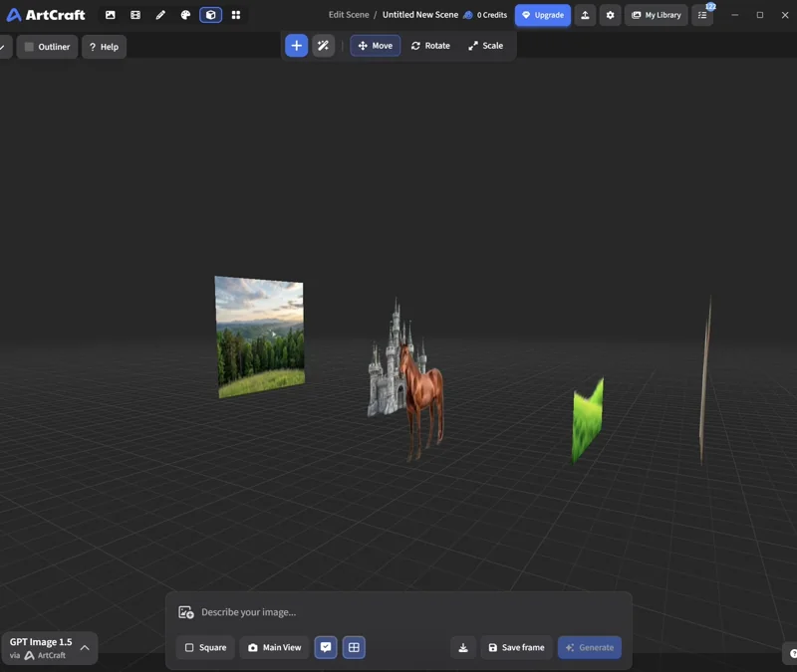Click the download icon button

[463, 648]
